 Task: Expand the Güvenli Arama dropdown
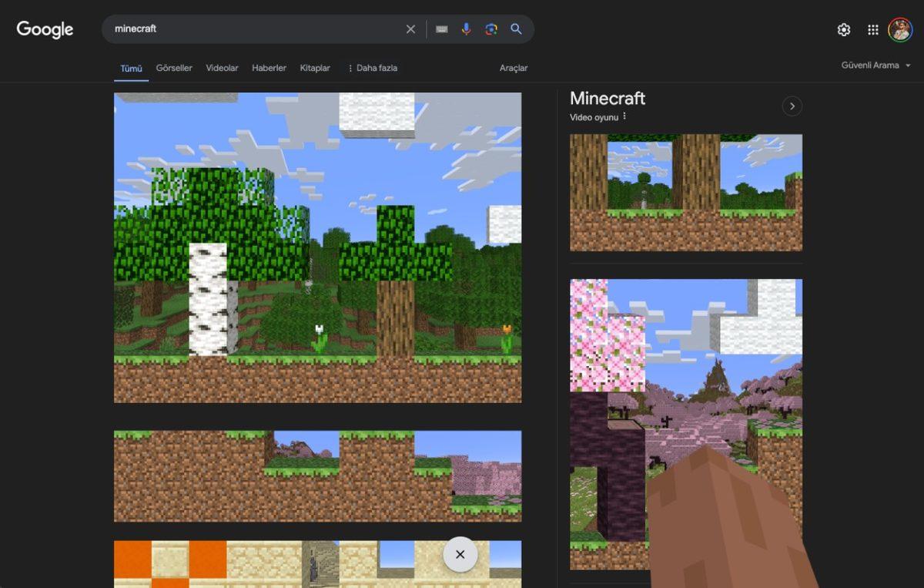877,66
